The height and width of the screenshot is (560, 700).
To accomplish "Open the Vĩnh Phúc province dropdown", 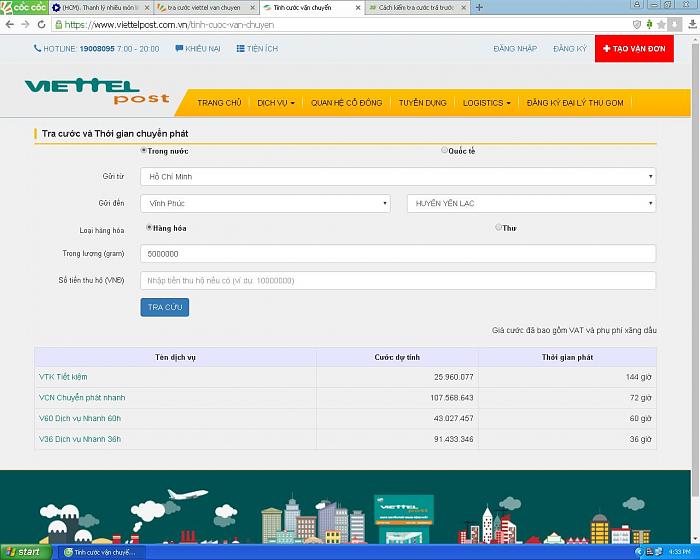I will point(265,203).
